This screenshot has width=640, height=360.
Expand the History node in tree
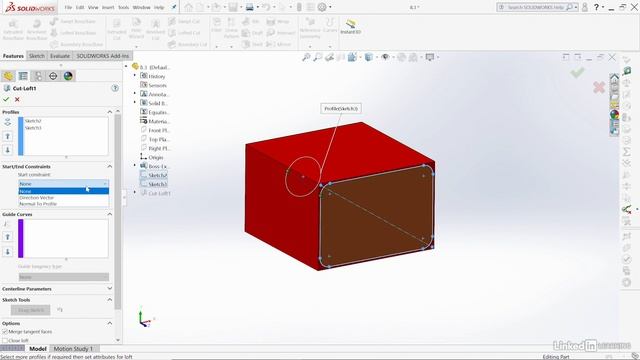point(135,76)
